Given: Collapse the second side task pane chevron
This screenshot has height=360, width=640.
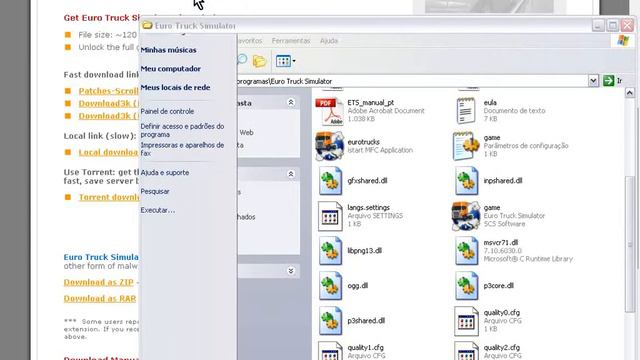Looking at the screenshot, I should pyautogui.click(x=291, y=174).
